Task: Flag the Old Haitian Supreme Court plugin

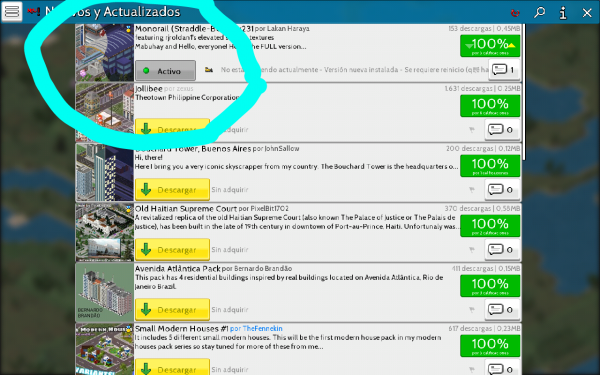Action: click(x=472, y=250)
